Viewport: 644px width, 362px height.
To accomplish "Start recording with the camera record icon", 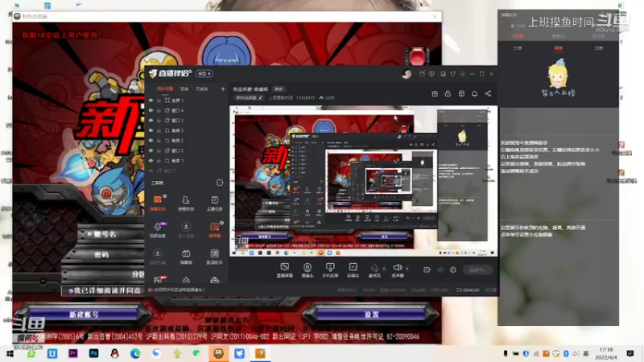I will coord(427,269).
